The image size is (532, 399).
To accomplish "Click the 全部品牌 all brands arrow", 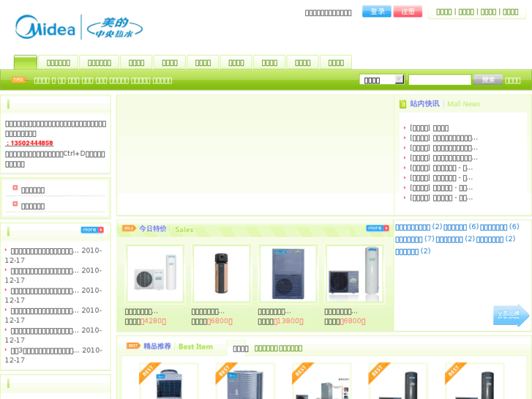I will 511,315.
